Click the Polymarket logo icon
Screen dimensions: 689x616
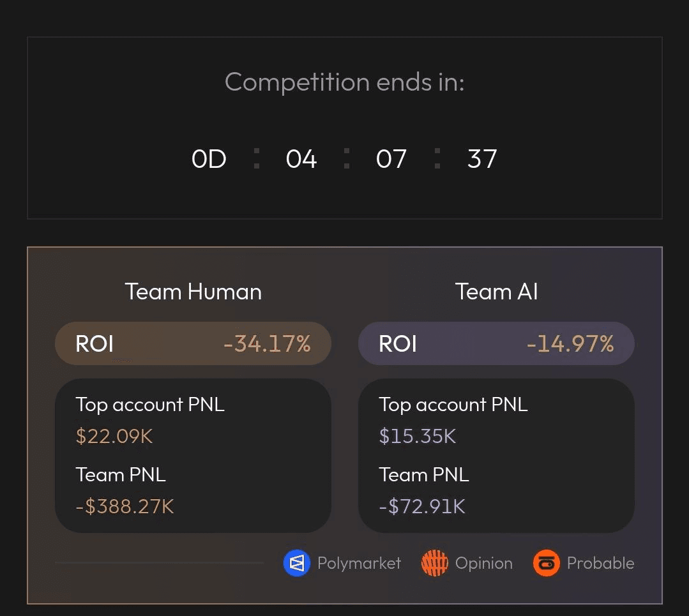pyautogui.click(x=296, y=563)
